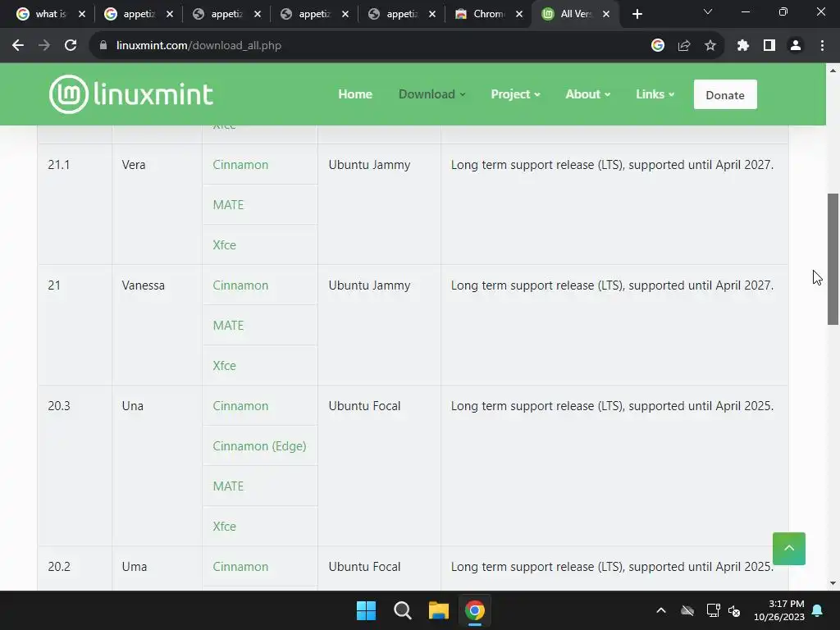Viewport: 840px width, 630px height.
Task: Open Xfce edition for 20.3 Una
Action: coord(225,527)
